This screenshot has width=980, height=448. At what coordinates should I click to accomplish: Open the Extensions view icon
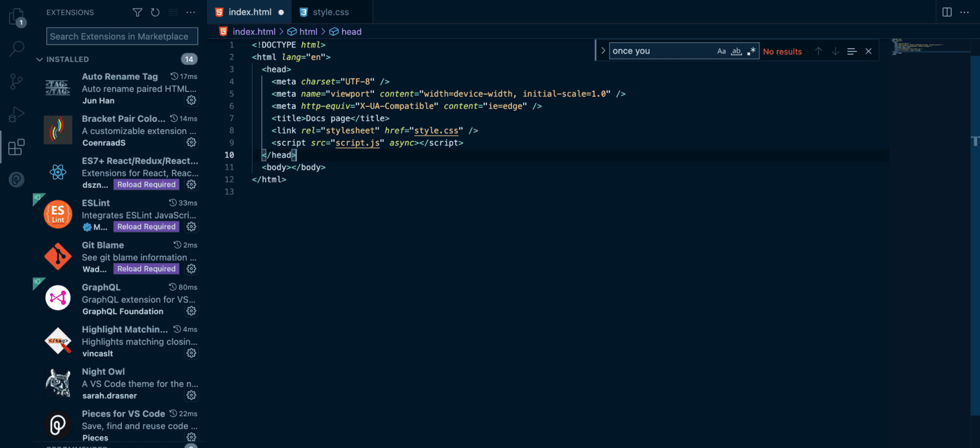[17, 147]
